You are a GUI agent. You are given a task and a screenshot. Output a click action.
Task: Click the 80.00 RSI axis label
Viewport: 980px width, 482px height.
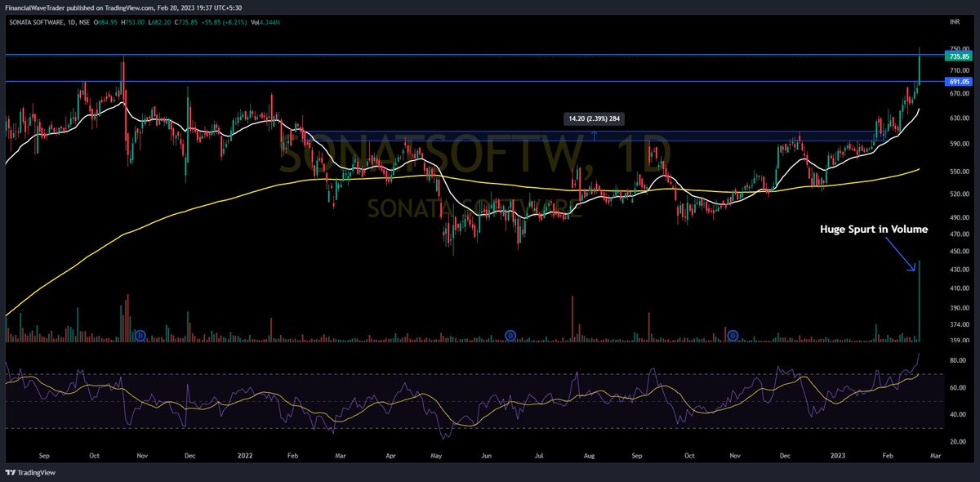click(957, 360)
